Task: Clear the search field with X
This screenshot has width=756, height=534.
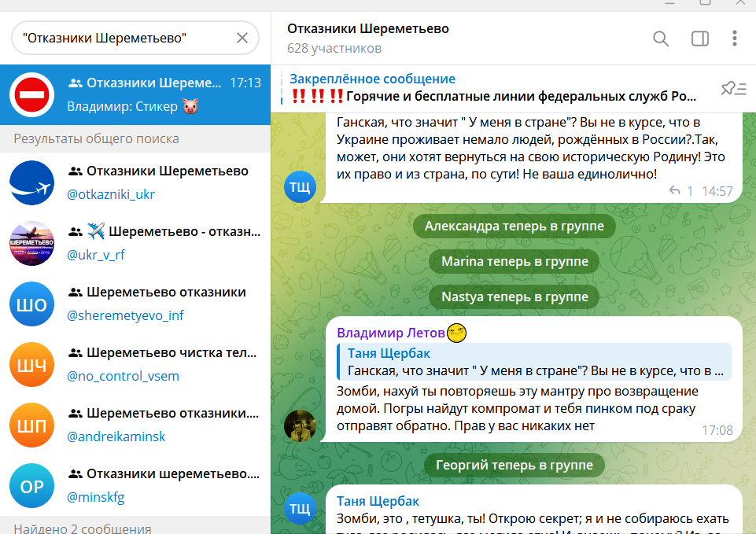Action: (242, 38)
